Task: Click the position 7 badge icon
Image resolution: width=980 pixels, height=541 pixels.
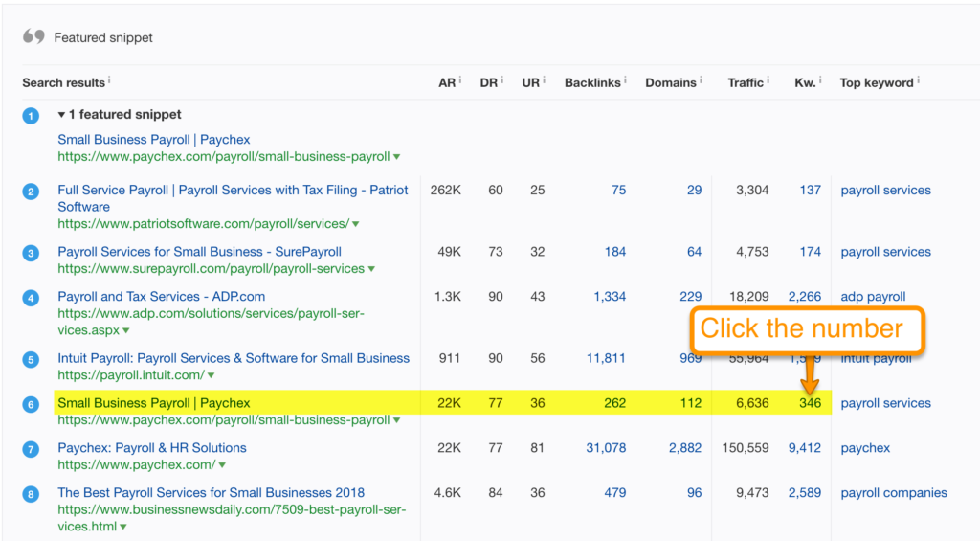Action: [x=31, y=449]
